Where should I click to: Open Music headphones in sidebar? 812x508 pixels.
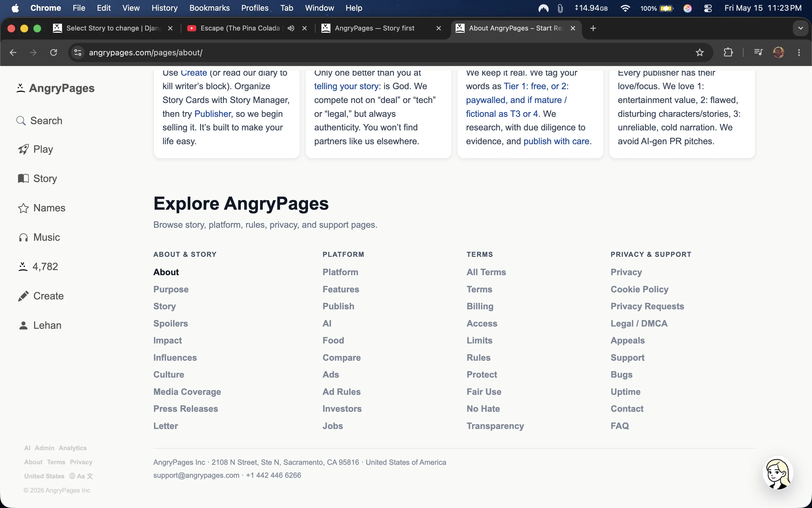click(x=39, y=237)
